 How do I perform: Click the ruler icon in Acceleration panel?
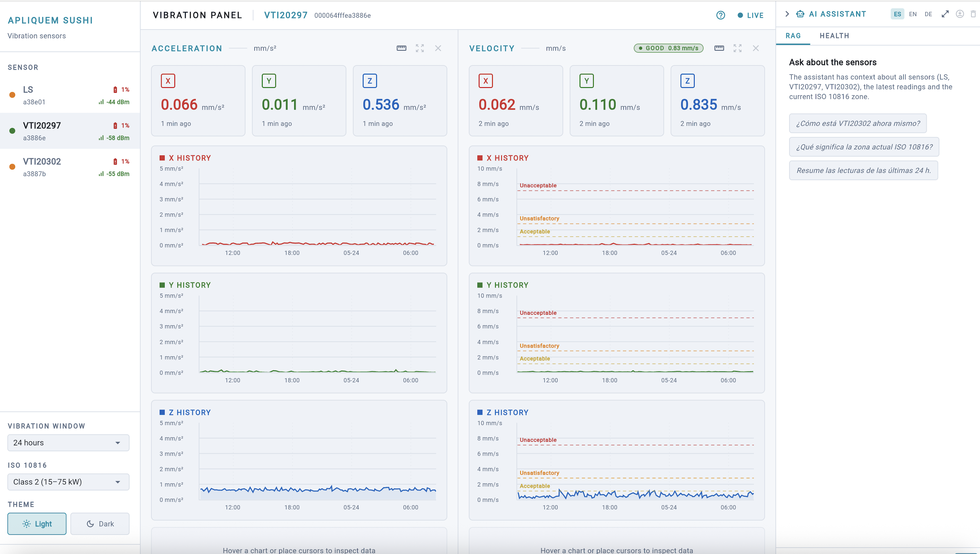pos(401,48)
